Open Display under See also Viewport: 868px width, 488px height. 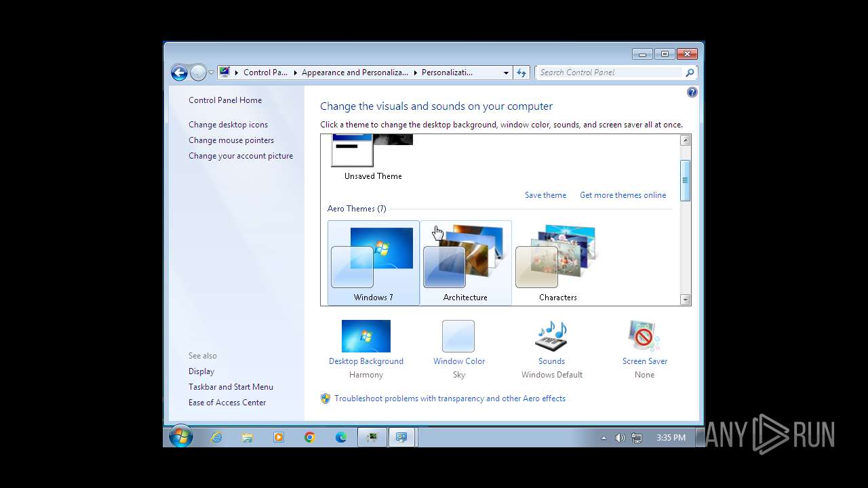201,371
